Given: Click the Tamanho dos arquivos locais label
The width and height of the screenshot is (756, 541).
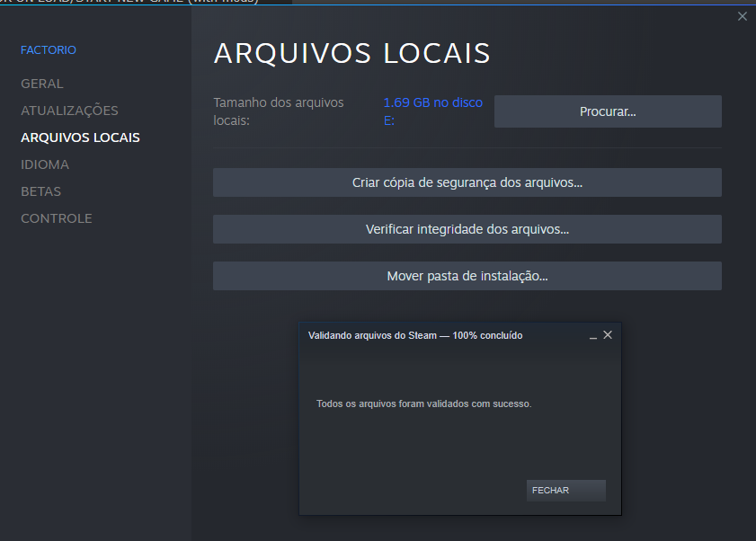Looking at the screenshot, I should click(x=279, y=111).
